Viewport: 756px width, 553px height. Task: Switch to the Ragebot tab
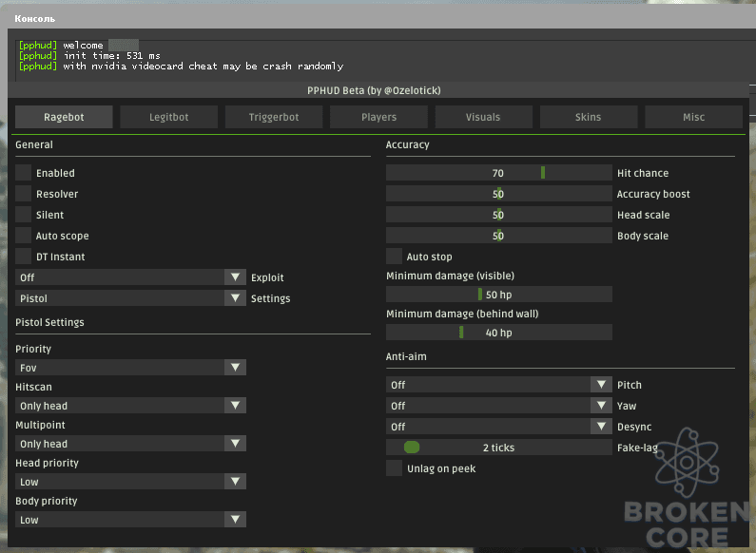[64, 117]
